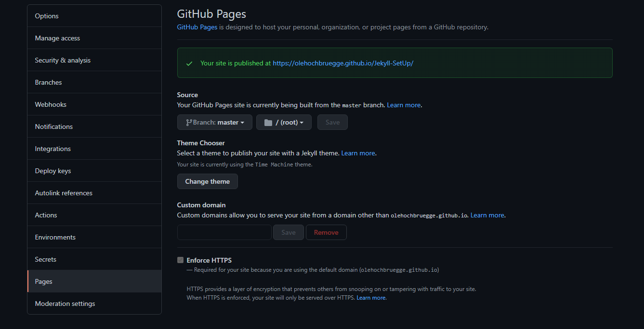Open Notifications settings

coord(94,127)
